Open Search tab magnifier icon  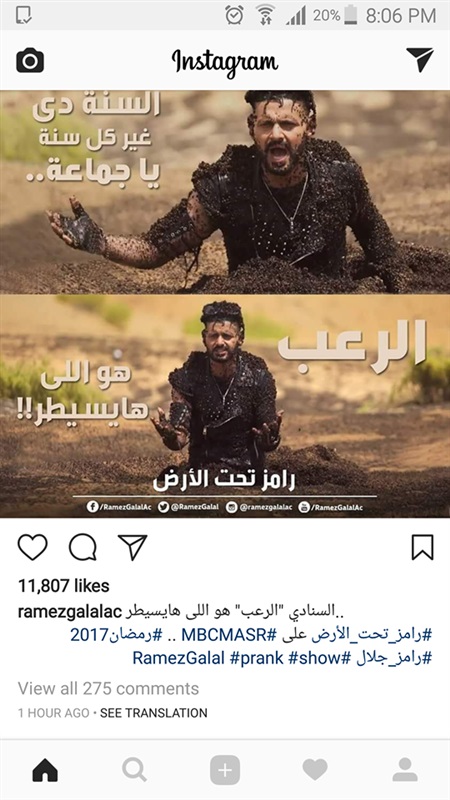coord(135,769)
